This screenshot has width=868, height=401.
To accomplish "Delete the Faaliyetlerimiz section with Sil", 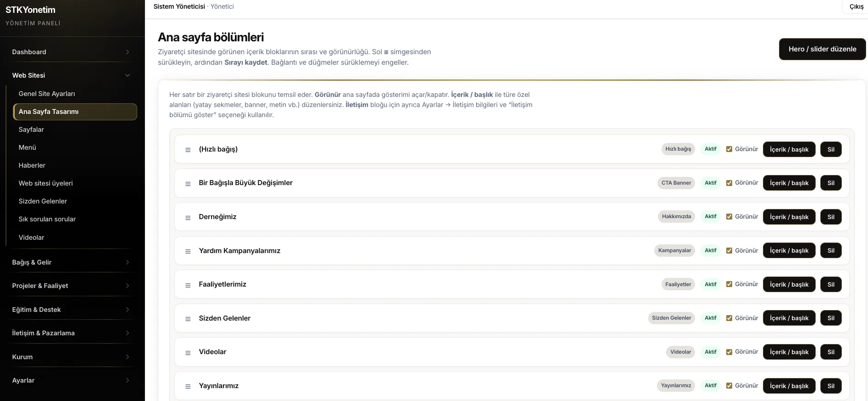I will point(830,284).
